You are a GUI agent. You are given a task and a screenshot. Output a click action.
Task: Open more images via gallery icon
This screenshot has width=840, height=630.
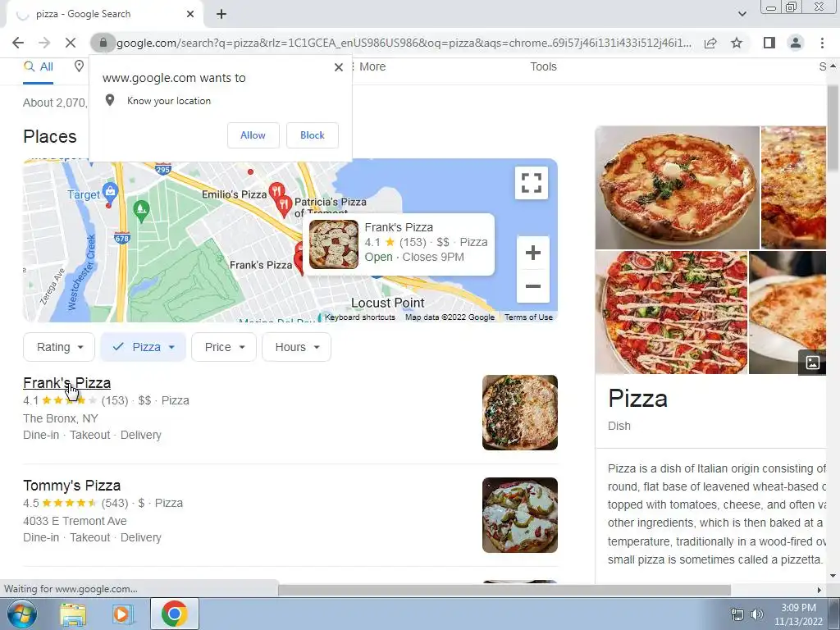[812, 363]
